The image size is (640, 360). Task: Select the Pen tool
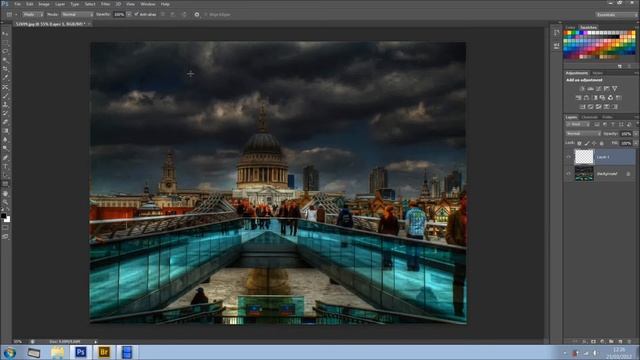click(5, 158)
